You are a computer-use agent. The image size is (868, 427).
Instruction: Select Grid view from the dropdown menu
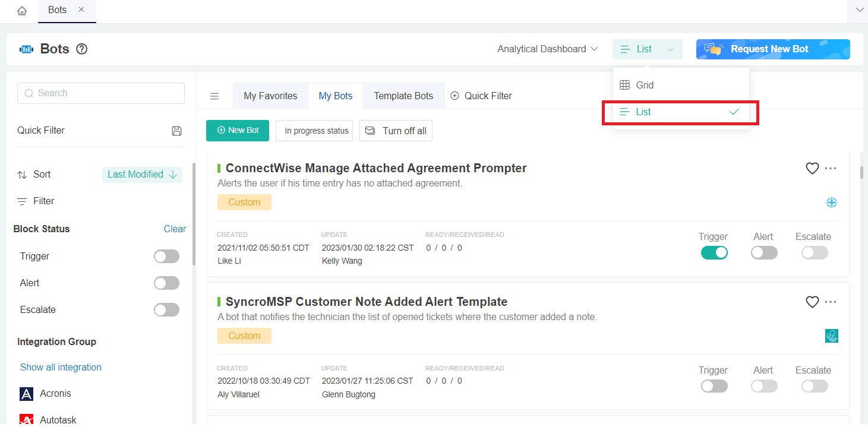[645, 85]
